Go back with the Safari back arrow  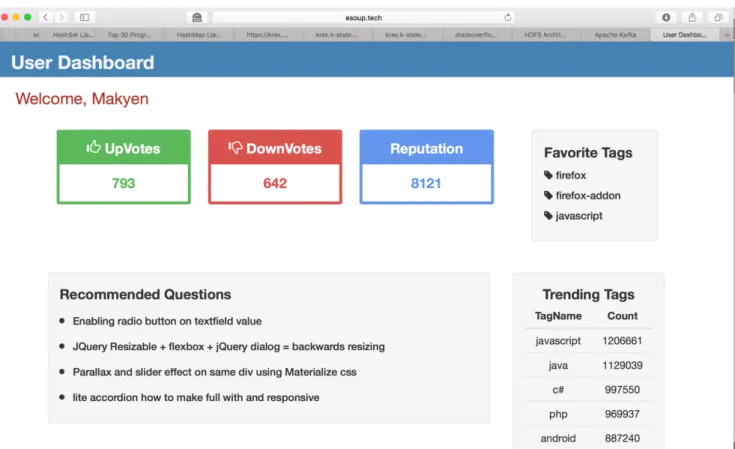45,17
